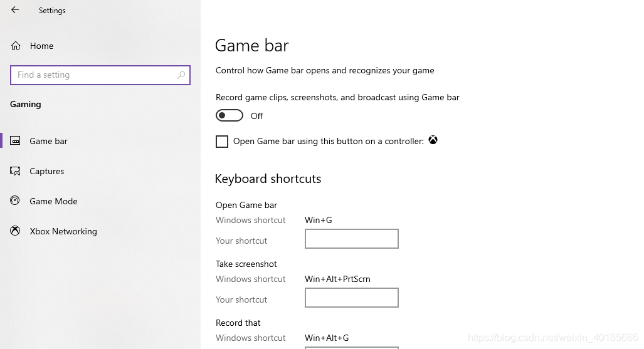Screen dimensions: 644x349
Task: Check Open Game bar using controller button
Action: click(x=222, y=141)
